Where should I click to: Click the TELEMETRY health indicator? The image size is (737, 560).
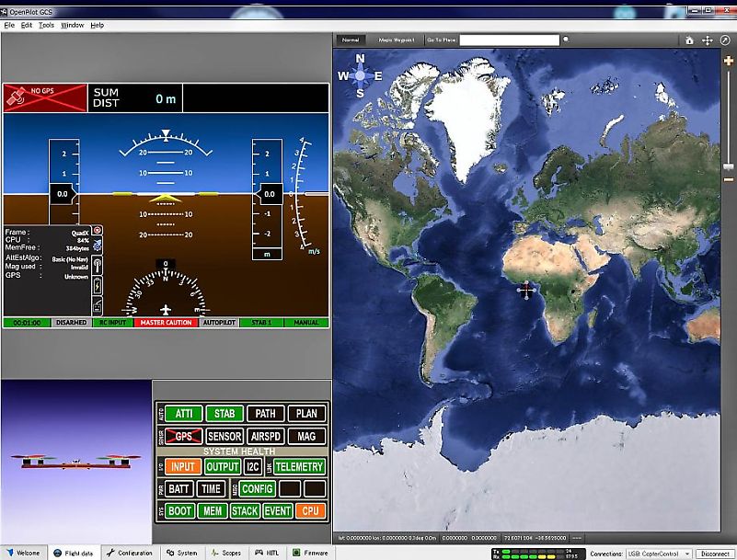[x=299, y=466]
